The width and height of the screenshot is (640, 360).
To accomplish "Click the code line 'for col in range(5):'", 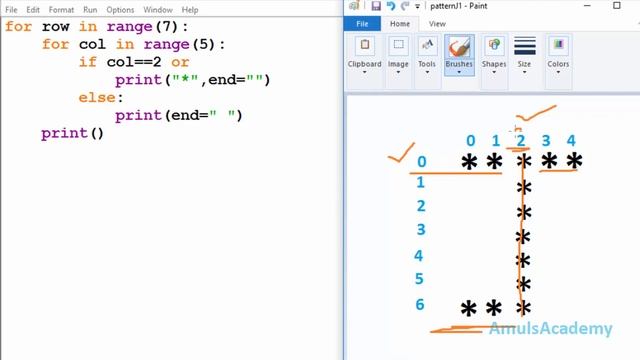I will click(133, 44).
